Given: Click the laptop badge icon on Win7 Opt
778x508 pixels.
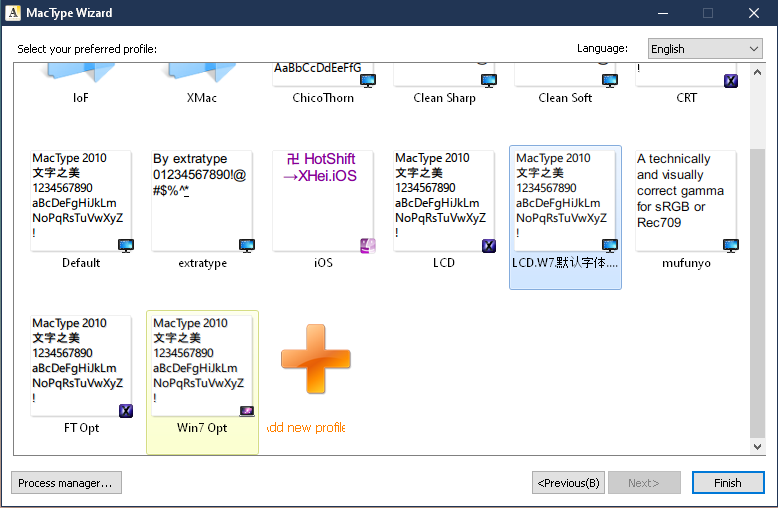Looking at the screenshot, I should tap(247, 411).
